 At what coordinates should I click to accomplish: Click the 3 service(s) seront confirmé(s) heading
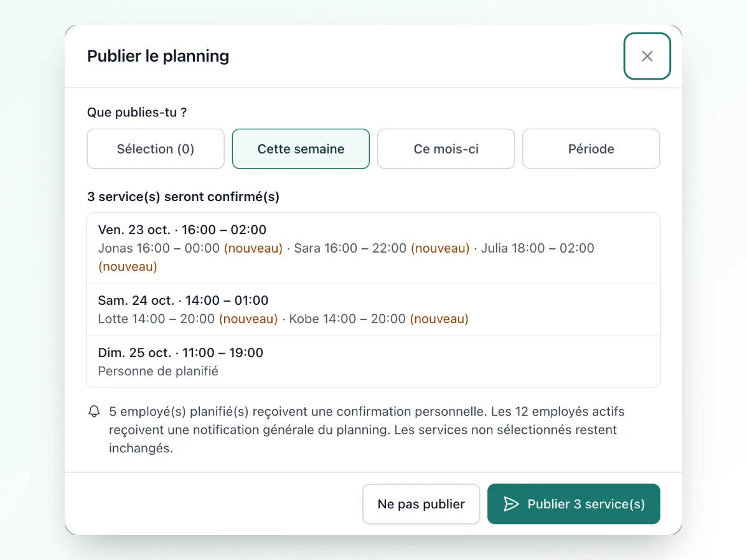(x=183, y=197)
